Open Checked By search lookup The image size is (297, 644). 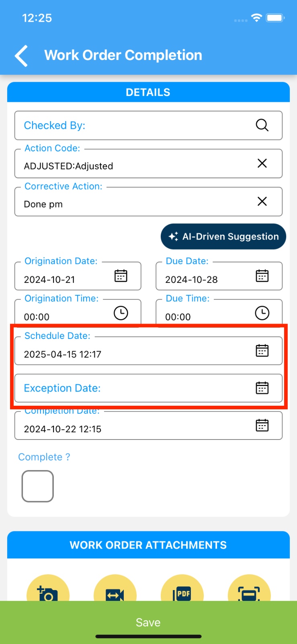[x=262, y=125]
